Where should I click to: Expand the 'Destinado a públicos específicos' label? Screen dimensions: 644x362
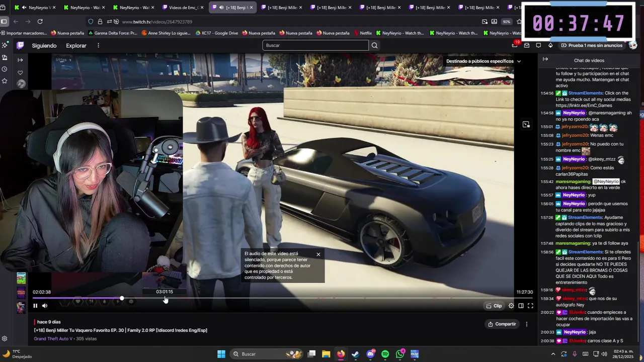484,61
